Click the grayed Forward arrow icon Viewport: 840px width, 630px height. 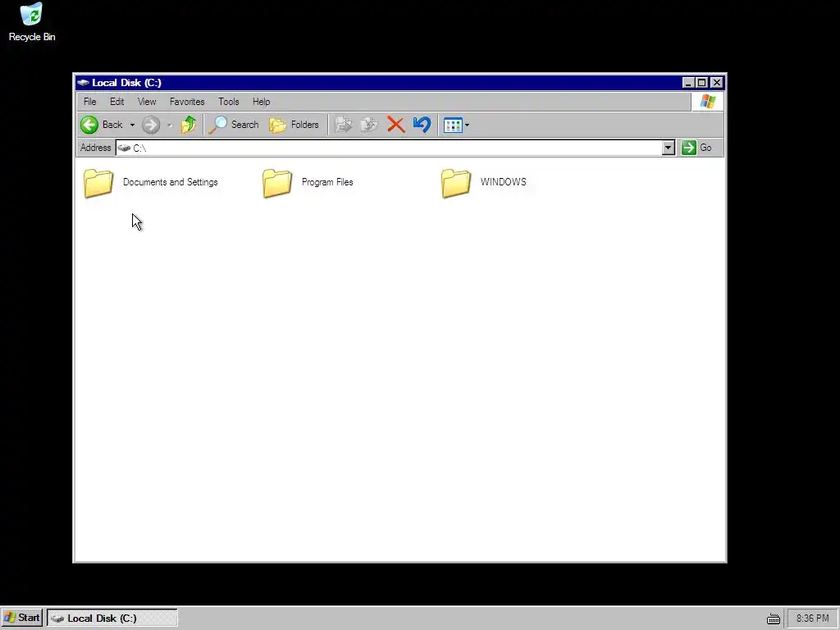click(x=151, y=125)
